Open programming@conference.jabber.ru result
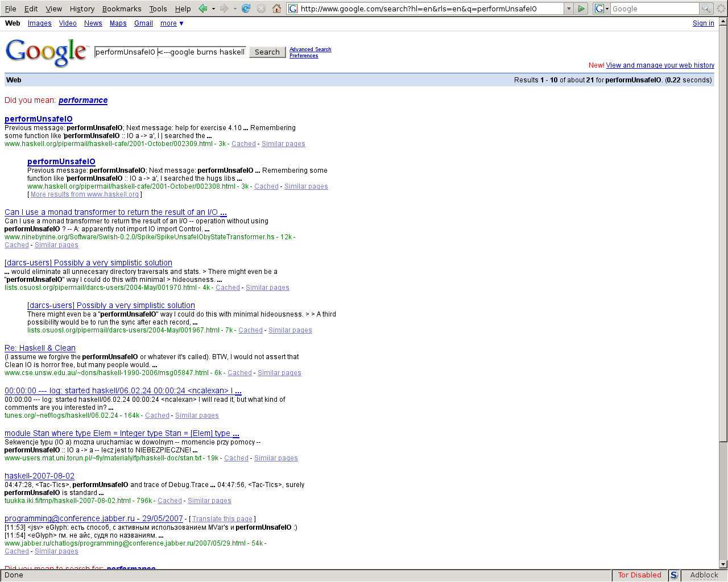Image resolution: width=728 pixels, height=582 pixels. (x=94, y=518)
